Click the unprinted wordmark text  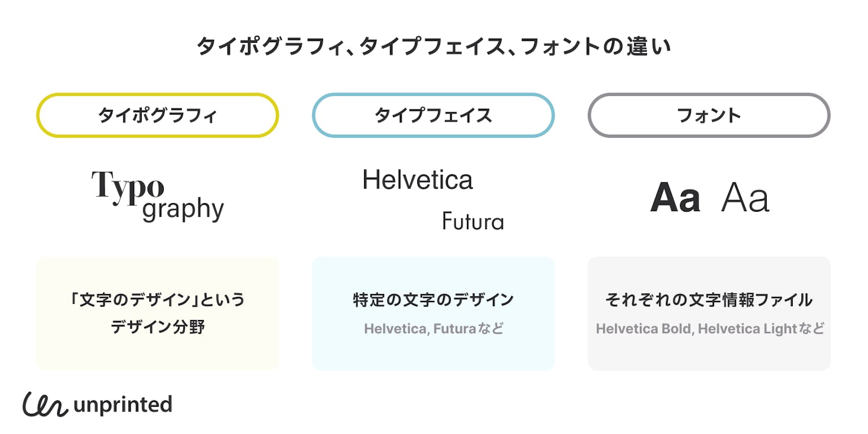coord(123,404)
